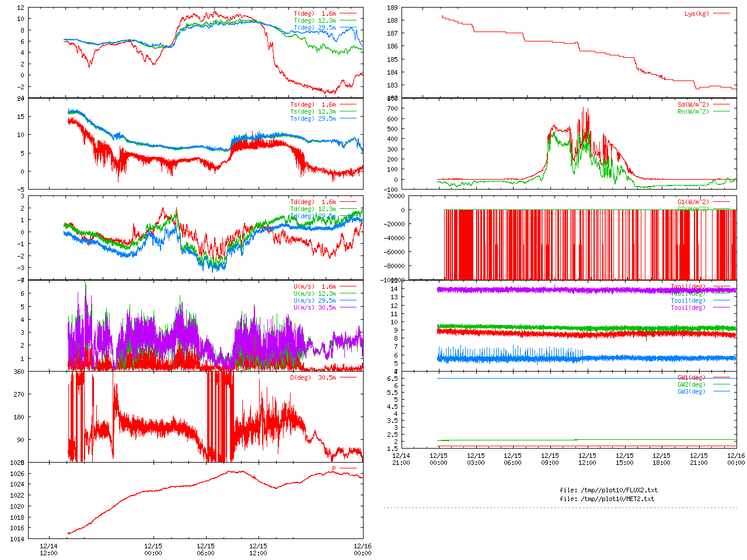
Task: Pick the 'U(m/s) 29.5m' legend entry
Action: coord(315,300)
